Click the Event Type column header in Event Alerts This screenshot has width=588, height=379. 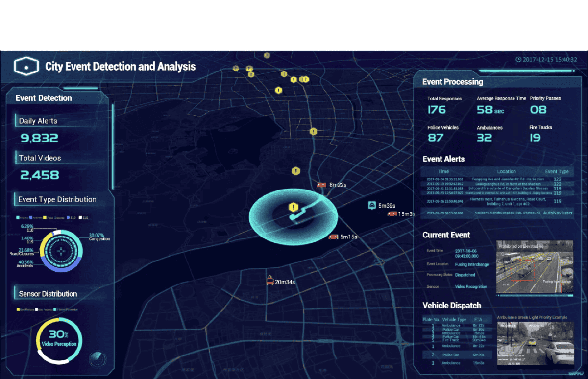[557, 172]
